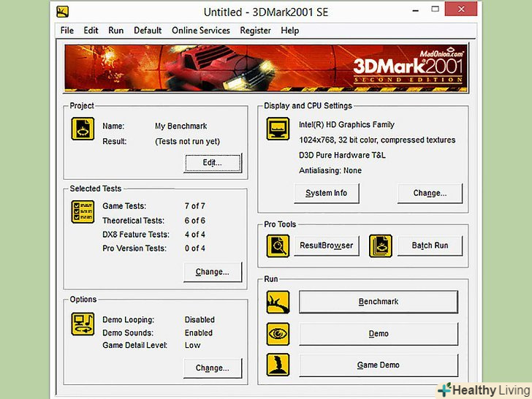The image size is (532, 399).
Task: Click the 3DMark2001 banner image
Action: pyautogui.click(x=266, y=67)
